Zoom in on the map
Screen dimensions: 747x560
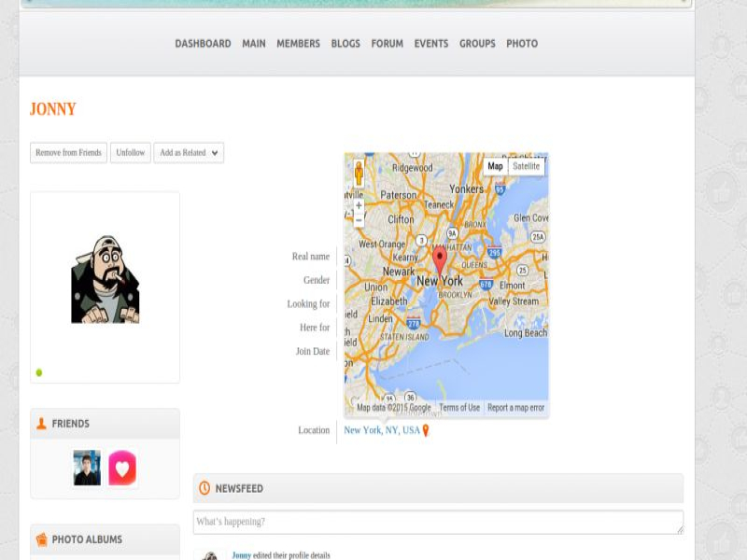point(359,205)
